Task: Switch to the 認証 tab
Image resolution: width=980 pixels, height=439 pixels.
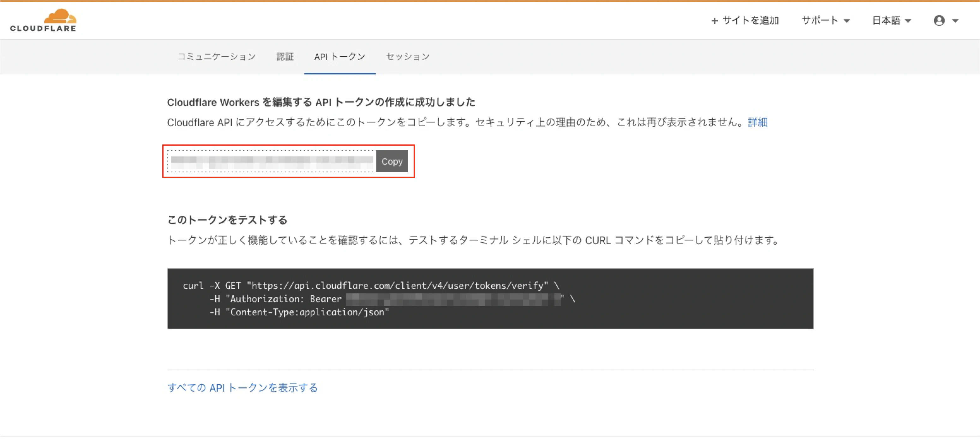Action: coord(285,57)
